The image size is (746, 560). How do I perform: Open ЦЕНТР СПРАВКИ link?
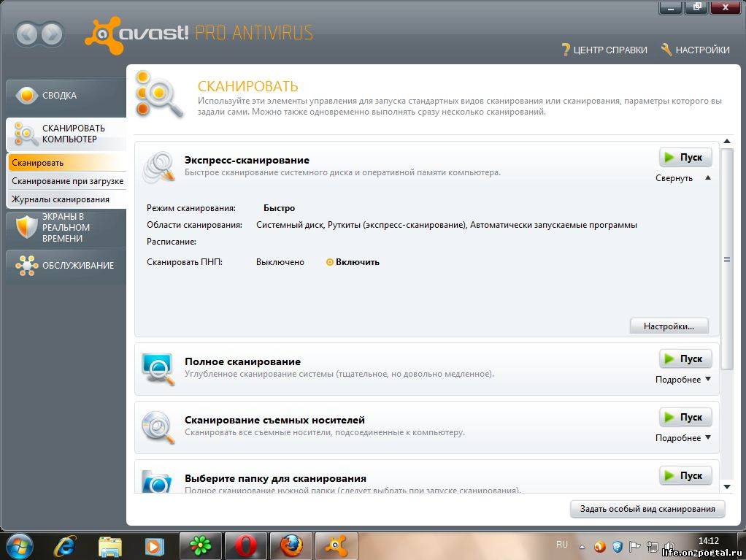coord(610,50)
